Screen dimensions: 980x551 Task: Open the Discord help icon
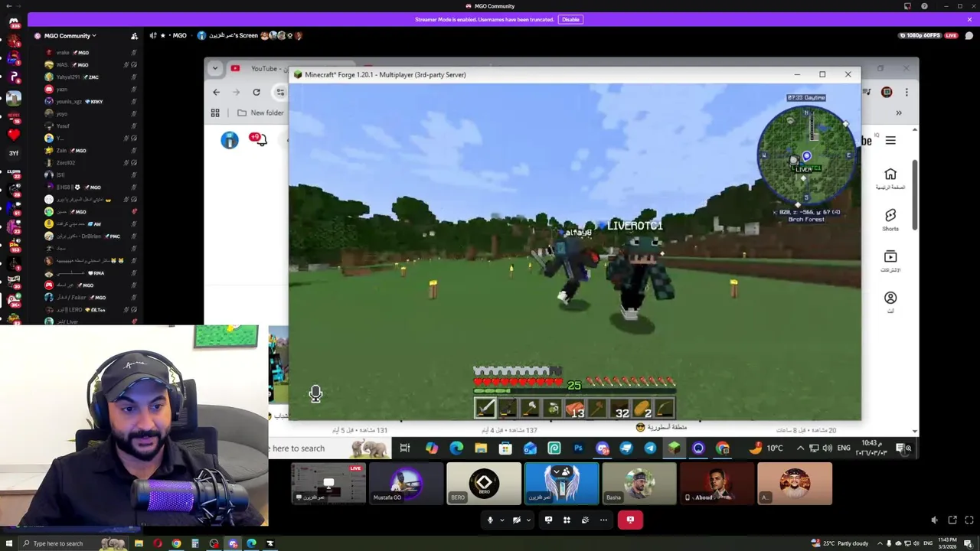[x=924, y=6]
